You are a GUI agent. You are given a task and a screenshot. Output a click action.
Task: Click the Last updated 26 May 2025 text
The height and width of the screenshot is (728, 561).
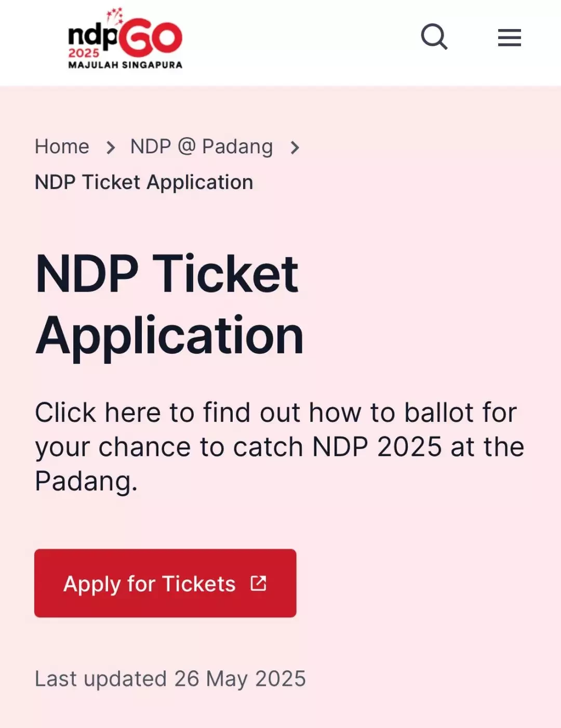click(170, 679)
